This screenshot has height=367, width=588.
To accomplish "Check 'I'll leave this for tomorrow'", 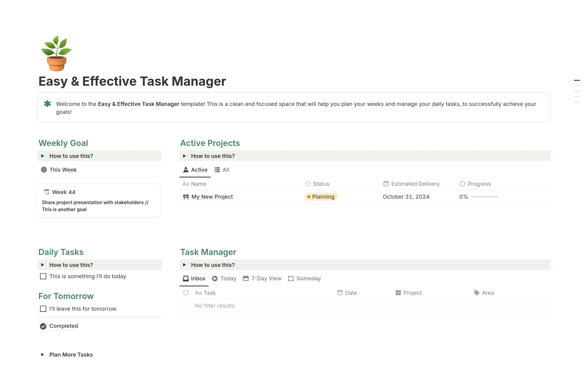I will (43, 309).
